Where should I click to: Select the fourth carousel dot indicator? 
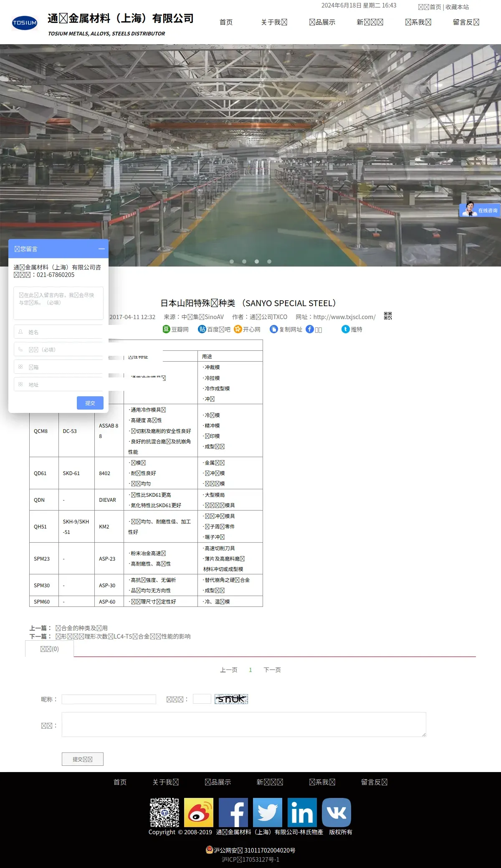tap(269, 262)
